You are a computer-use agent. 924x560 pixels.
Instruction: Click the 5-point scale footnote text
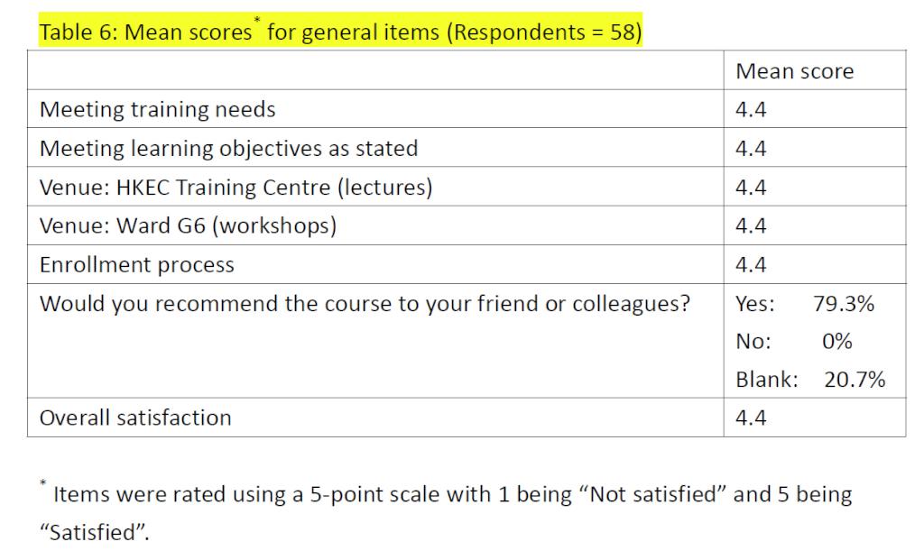(446, 512)
